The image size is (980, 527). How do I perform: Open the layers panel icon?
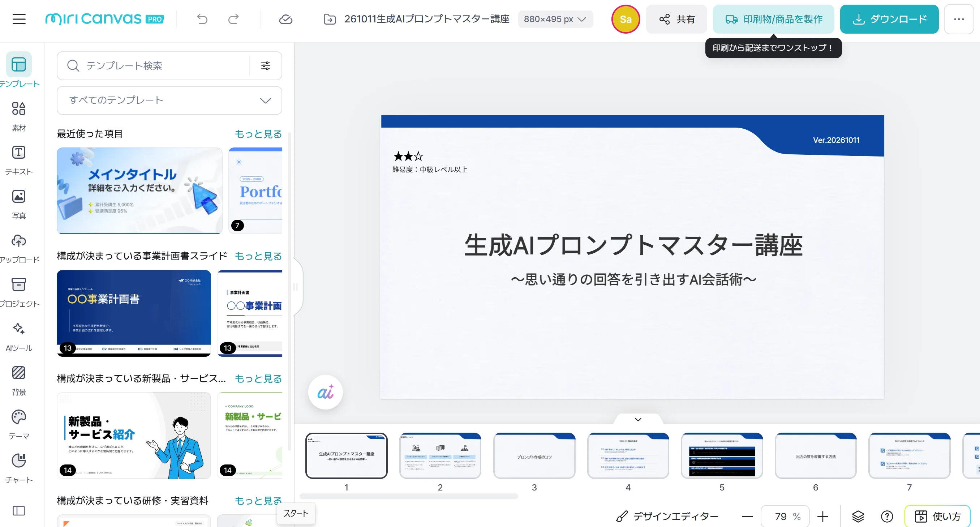point(858,517)
